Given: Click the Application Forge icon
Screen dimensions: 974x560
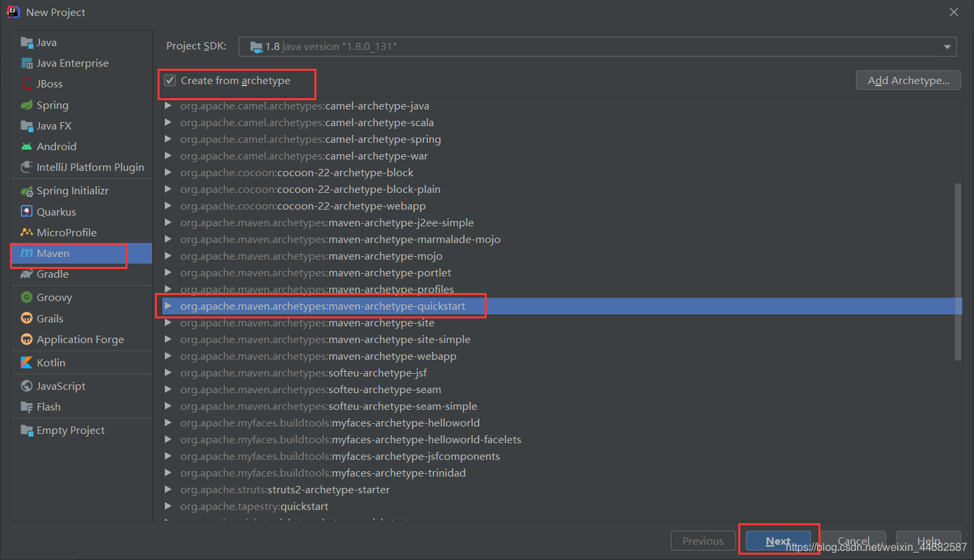Looking at the screenshot, I should [x=27, y=339].
